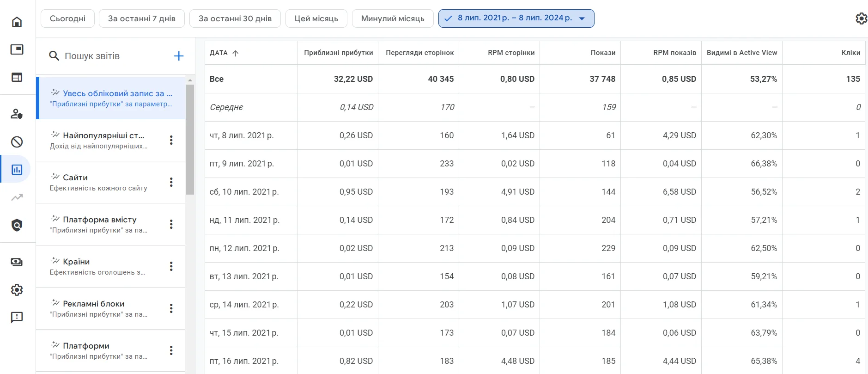The image size is (868, 374).
Task: Toggle sort arrow next to ДАТА
Action: tap(236, 53)
